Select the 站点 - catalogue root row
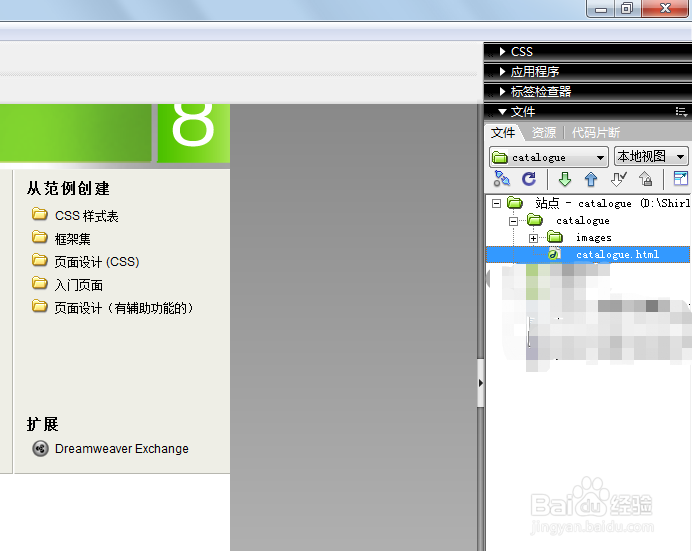 [612, 203]
